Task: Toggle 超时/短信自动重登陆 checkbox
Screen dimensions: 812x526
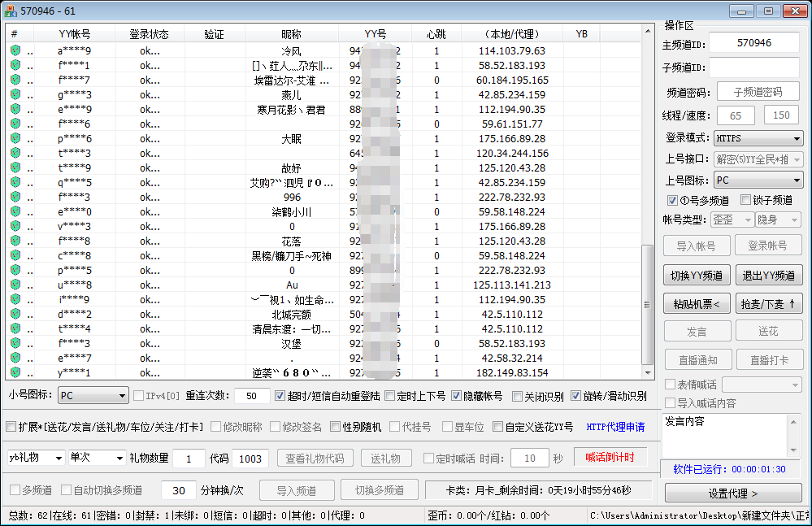Action: tap(280, 396)
